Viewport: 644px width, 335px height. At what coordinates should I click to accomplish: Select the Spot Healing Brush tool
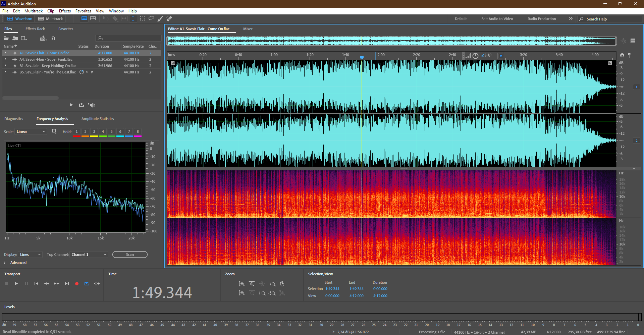(x=169, y=18)
